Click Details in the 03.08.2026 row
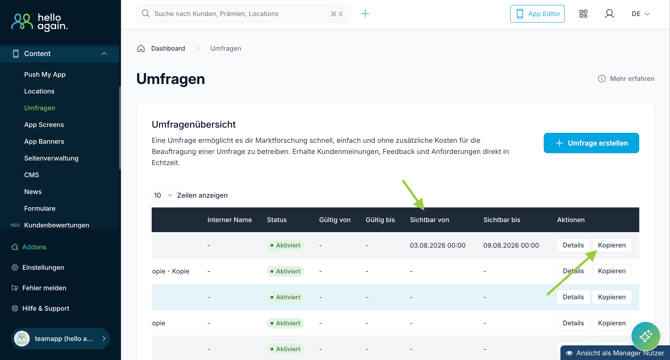The image size is (670, 360). click(x=573, y=245)
